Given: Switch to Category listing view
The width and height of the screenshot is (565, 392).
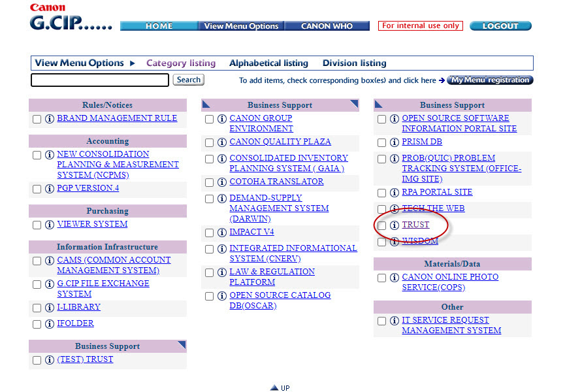Looking at the screenshot, I should click(181, 63).
